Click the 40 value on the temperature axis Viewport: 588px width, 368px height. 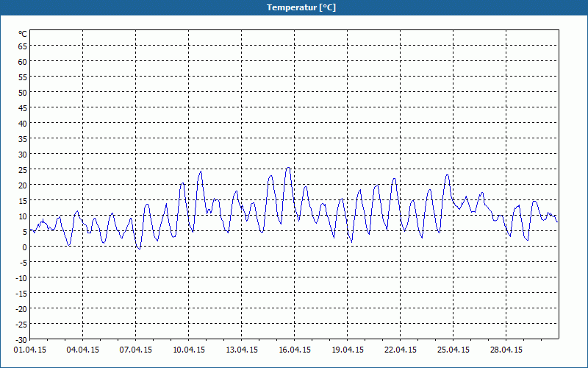pos(23,124)
